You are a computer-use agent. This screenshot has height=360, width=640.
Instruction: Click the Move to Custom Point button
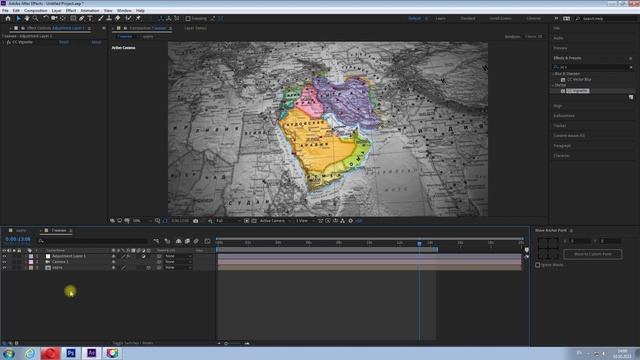[x=593, y=254]
